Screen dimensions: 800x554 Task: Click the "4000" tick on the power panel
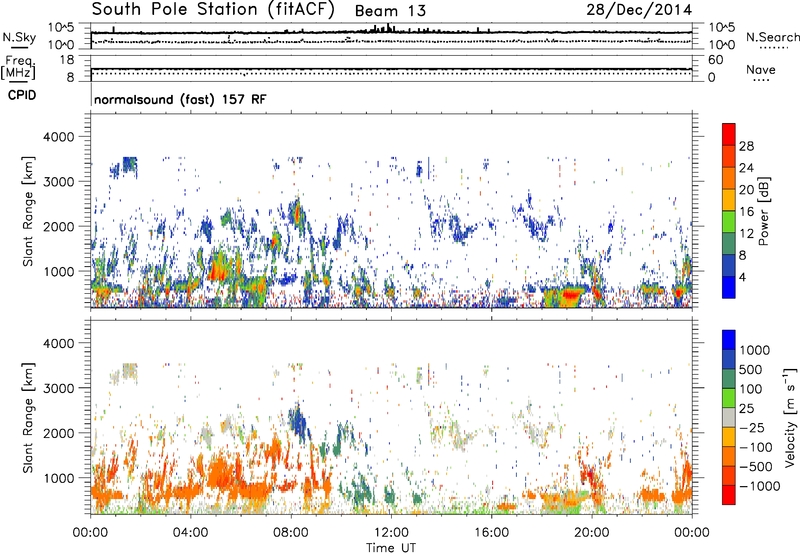(x=58, y=137)
